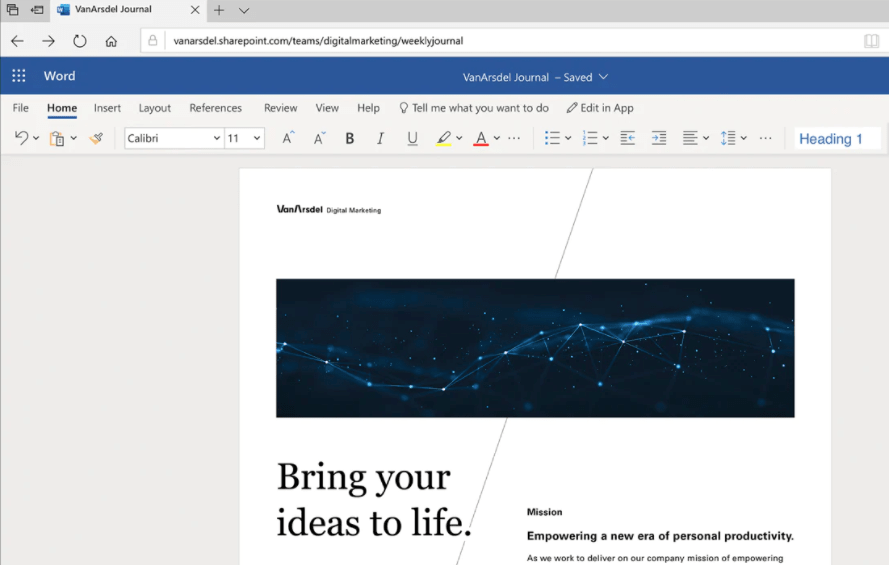
Task: Decrease the paragraph indent
Action: pyautogui.click(x=627, y=139)
